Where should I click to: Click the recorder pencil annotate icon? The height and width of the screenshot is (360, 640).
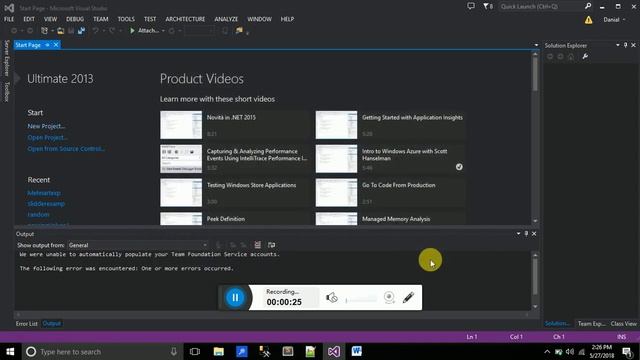coord(408,298)
